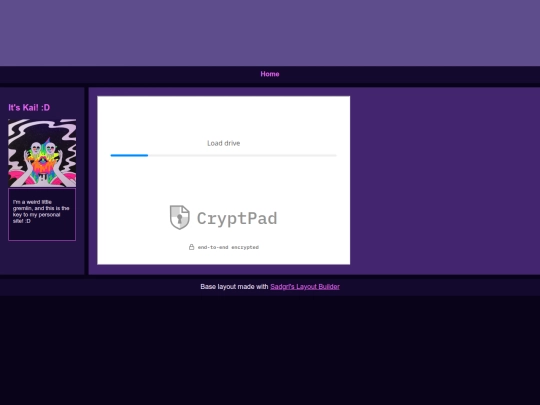The image size is (540, 405).
Task: Click the CryptPad shield logo icon
Action: click(x=179, y=217)
